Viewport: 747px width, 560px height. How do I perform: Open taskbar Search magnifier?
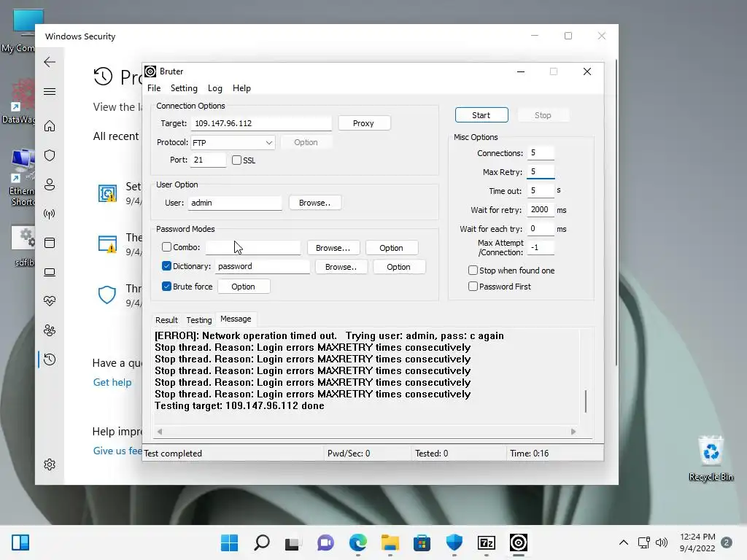point(262,542)
